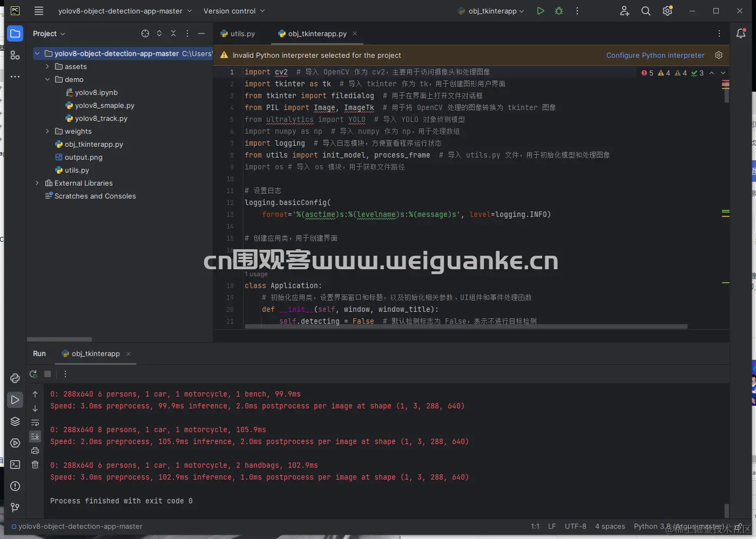Open 4 spaces indent settings

coord(610,526)
